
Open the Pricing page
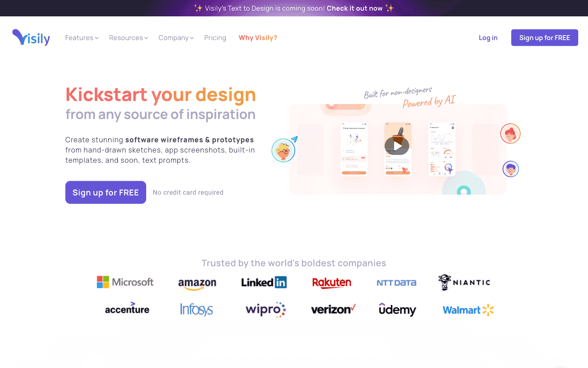[x=215, y=38]
